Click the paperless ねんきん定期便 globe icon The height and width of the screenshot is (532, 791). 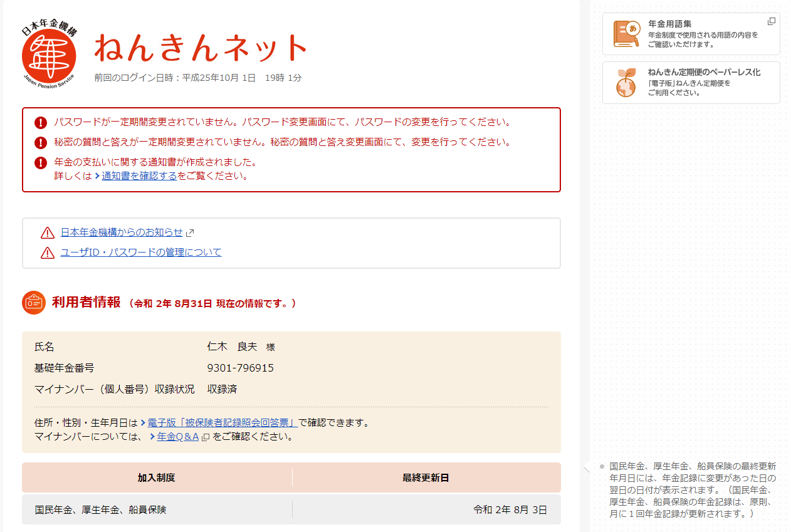click(x=626, y=83)
